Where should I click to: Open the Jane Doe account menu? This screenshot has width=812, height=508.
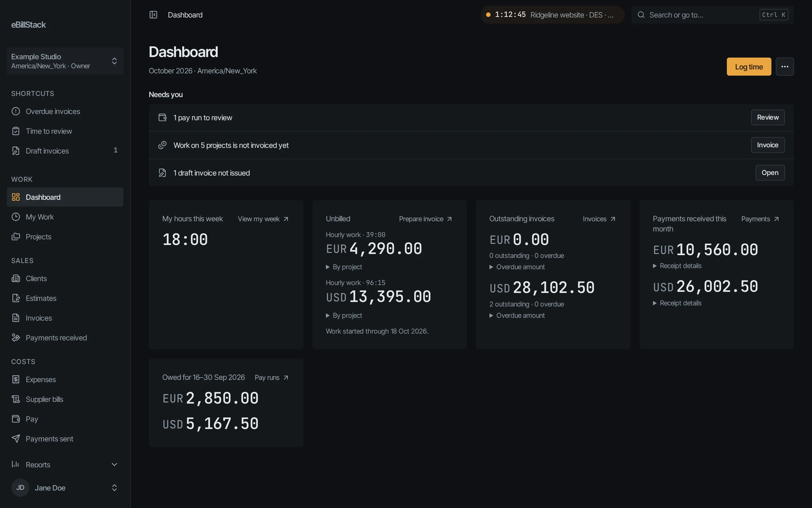click(x=65, y=487)
